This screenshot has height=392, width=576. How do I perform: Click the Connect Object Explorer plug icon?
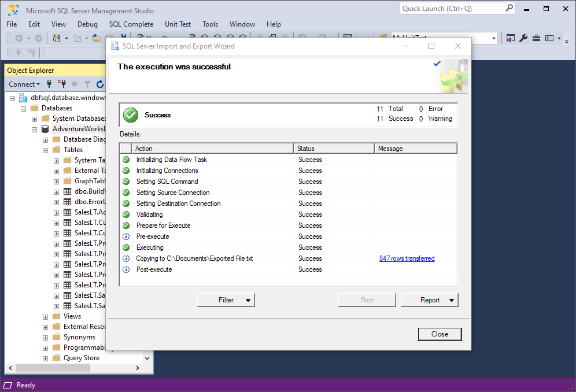point(49,84)
